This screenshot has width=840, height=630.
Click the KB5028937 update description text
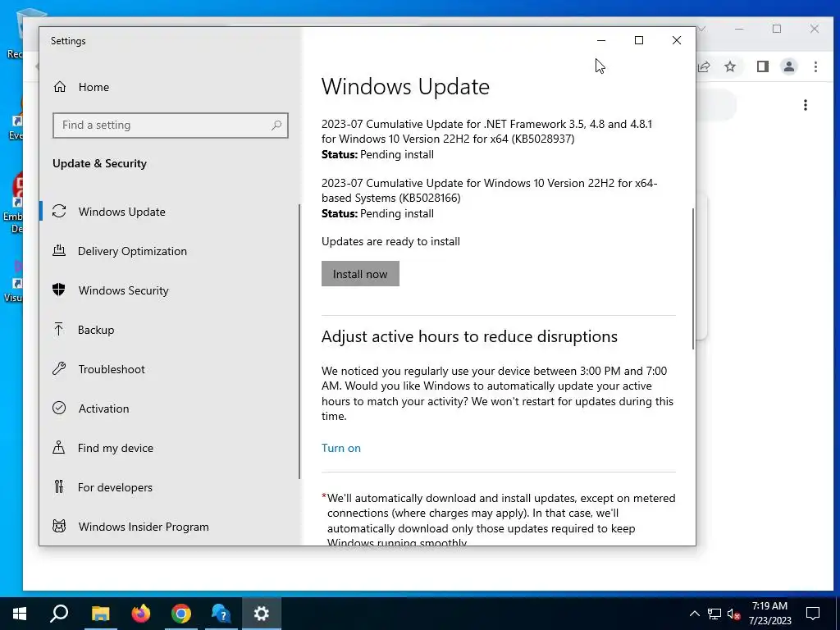pyautogui.click(x=486, y=131)
